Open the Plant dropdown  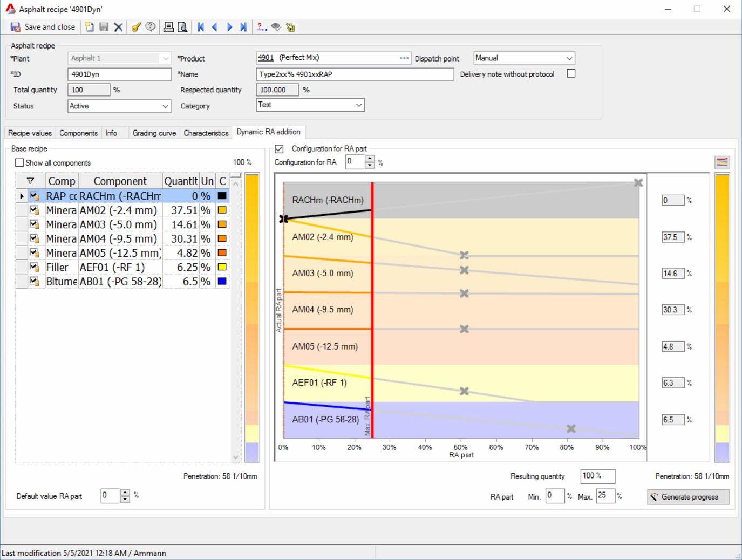166,58
